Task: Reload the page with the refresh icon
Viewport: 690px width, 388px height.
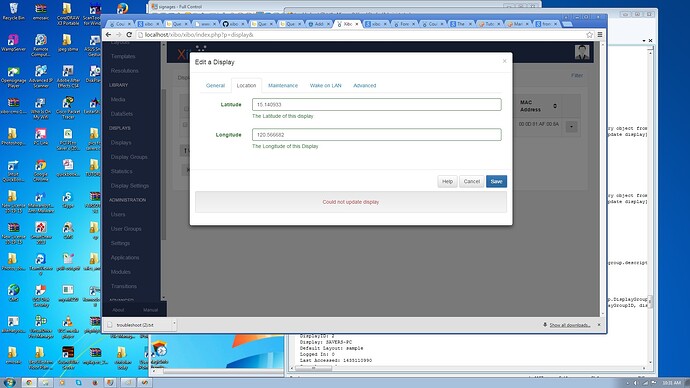Action: point(129,34)
